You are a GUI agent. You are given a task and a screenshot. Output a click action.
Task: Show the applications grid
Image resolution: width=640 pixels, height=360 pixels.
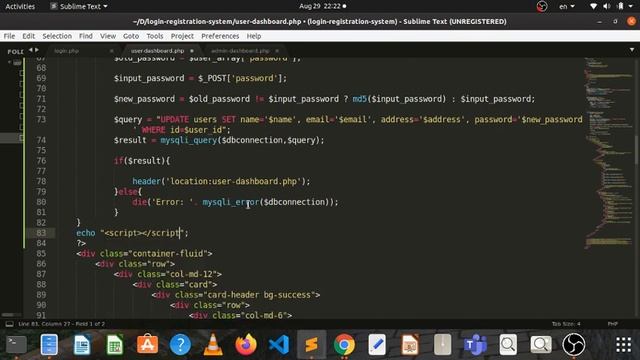coord(623,345)
